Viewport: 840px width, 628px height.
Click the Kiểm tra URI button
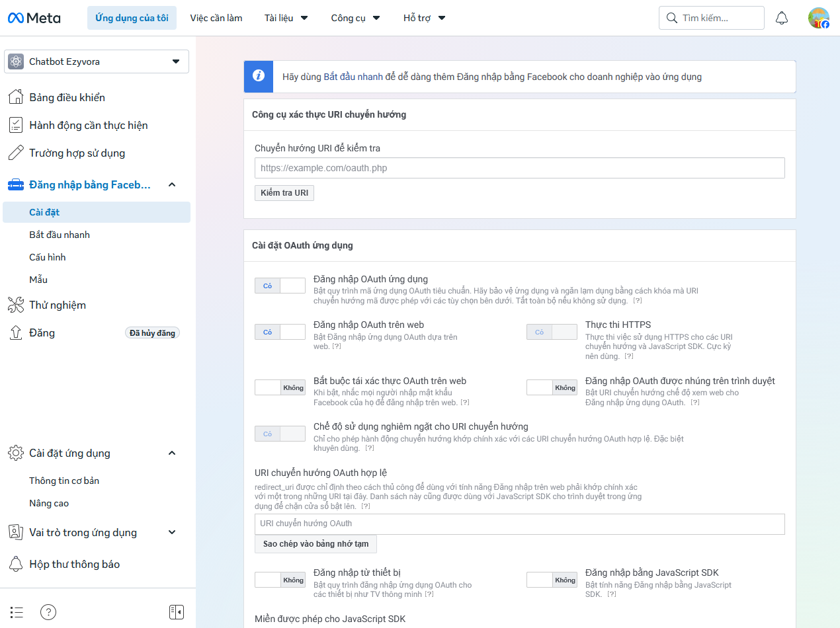coord(284,192)
